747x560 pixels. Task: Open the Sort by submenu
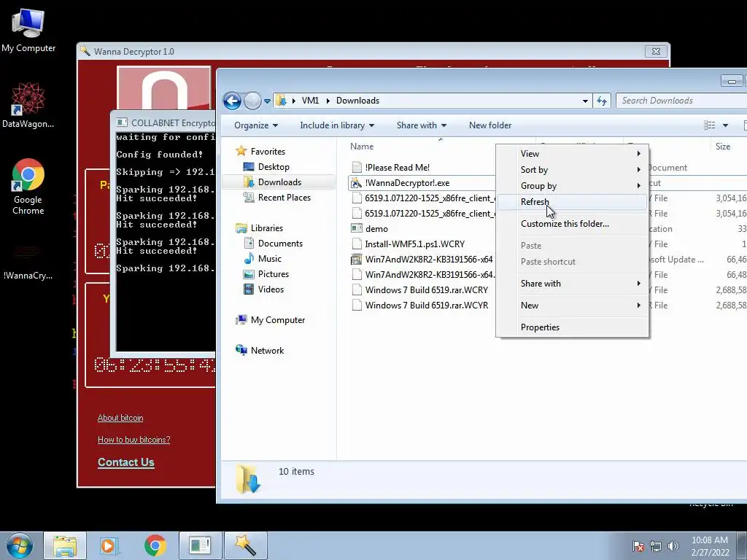(x=572, y=170)
